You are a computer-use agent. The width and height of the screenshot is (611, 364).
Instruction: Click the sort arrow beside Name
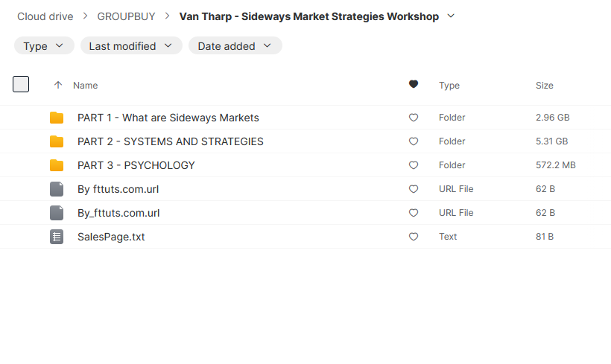click(58, 86)
